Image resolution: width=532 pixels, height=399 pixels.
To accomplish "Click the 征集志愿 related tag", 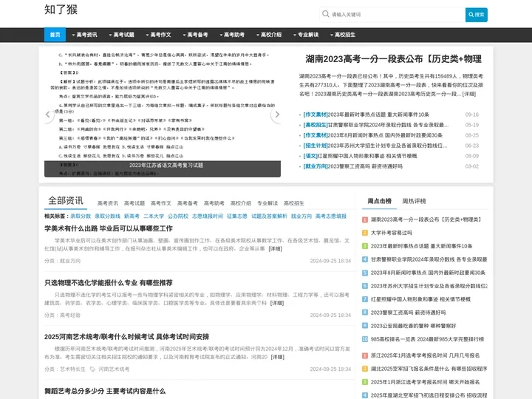I will coord(237,216).
